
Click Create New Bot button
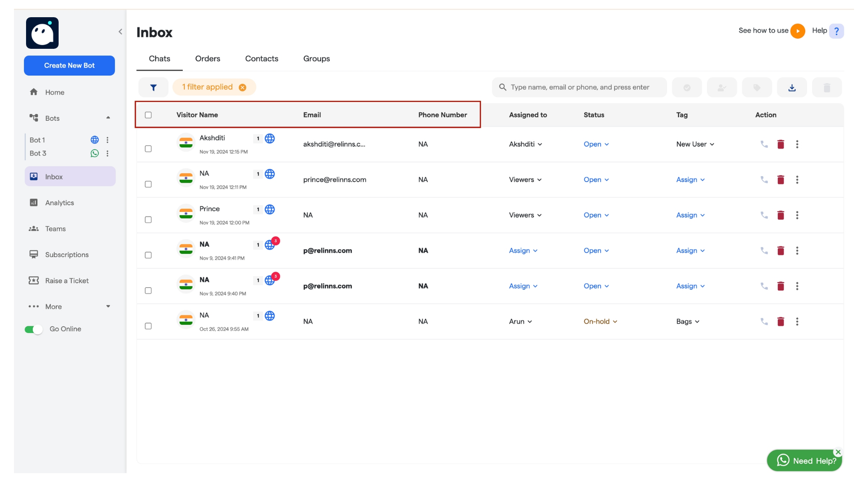[x=69, y=66]
